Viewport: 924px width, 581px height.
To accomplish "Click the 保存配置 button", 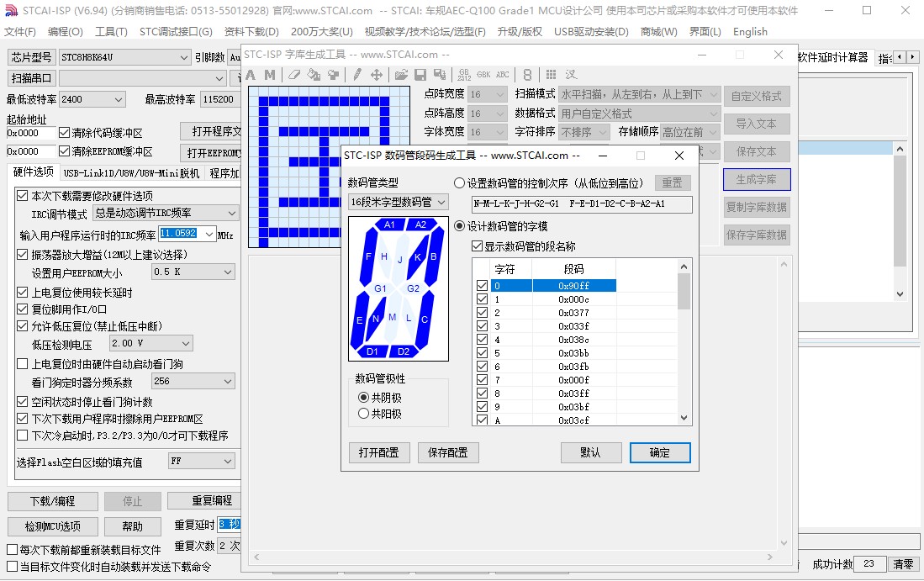I will click(x=448, y=452).
